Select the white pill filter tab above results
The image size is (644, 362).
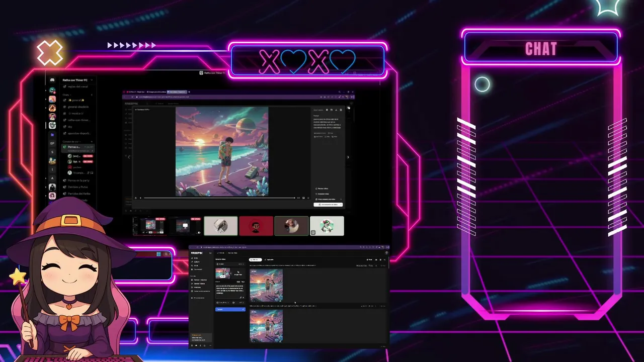coord(256,259)
